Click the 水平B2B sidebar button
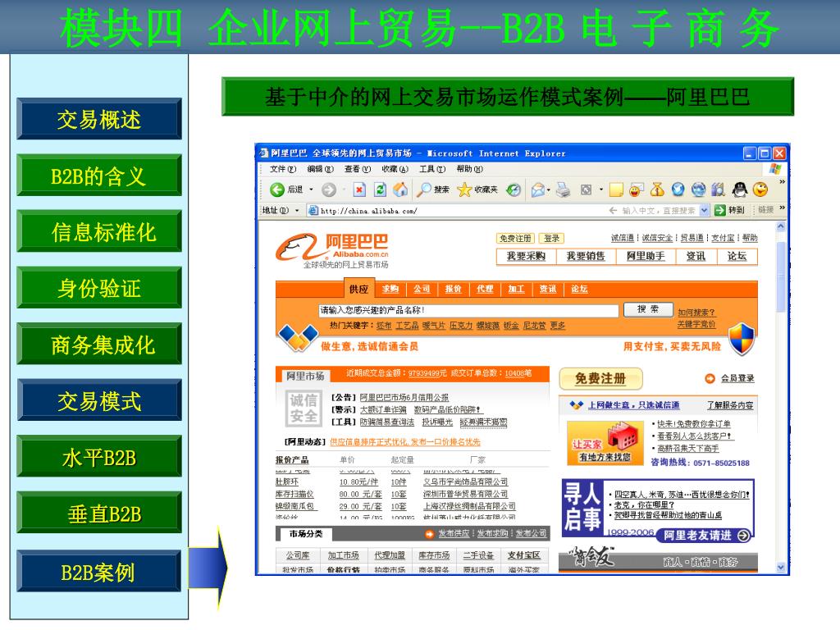This screenshot has width=840, height=630. (x=99, y=456)
